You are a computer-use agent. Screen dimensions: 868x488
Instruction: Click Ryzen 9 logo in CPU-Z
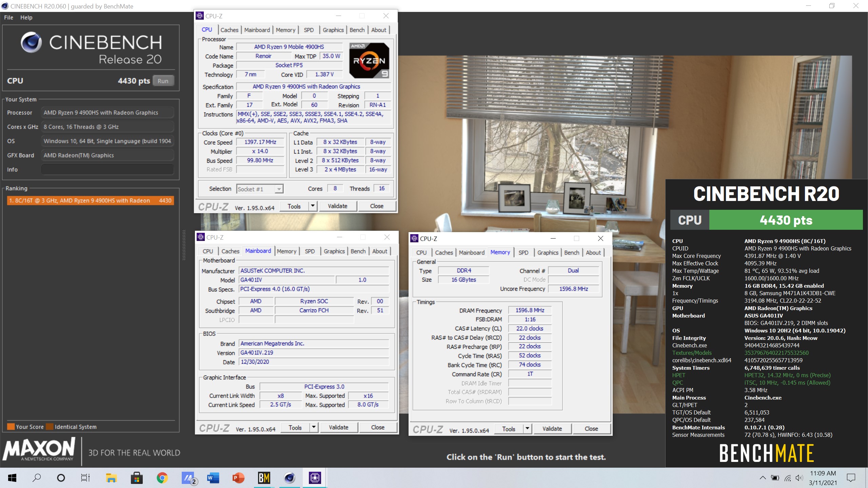[369, 61]
